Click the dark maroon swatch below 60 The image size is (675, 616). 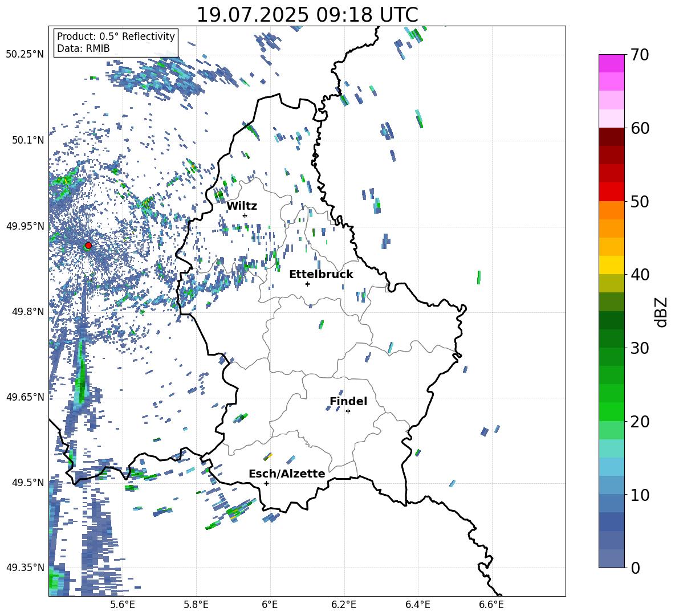coord(612,137)
